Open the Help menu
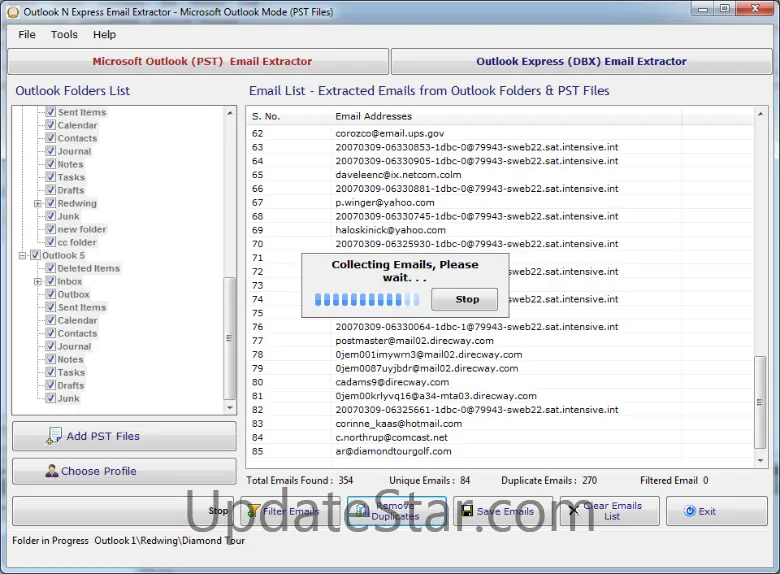 point(104,34)
